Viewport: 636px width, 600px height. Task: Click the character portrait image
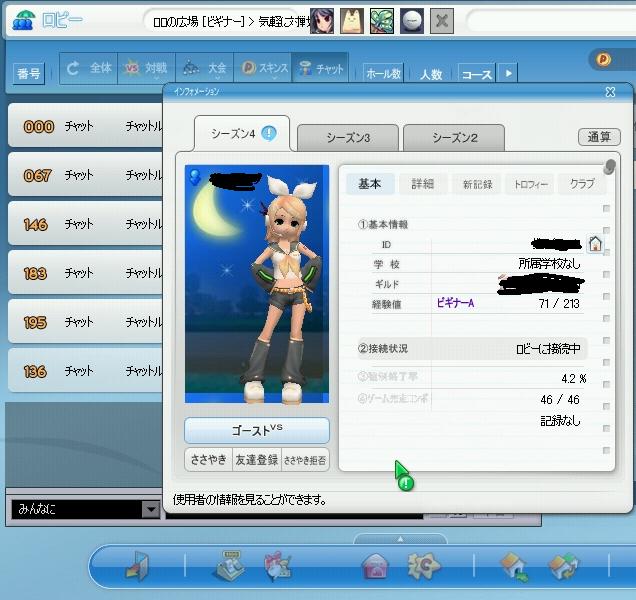pos(257,284)
